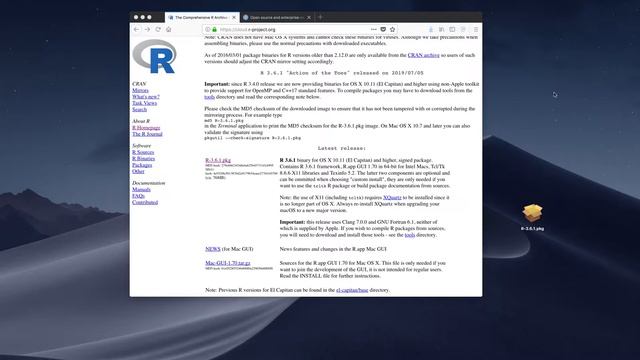Open the Manuals link
640x360 pixels.
[141, 189]
